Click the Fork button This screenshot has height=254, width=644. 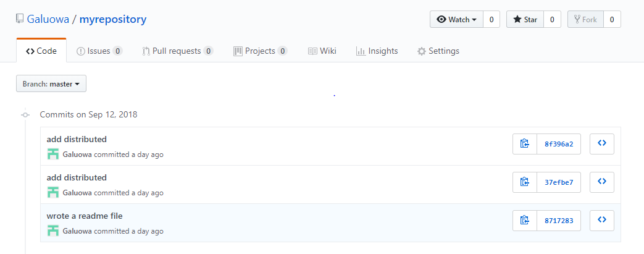click(x=585, y=19)
